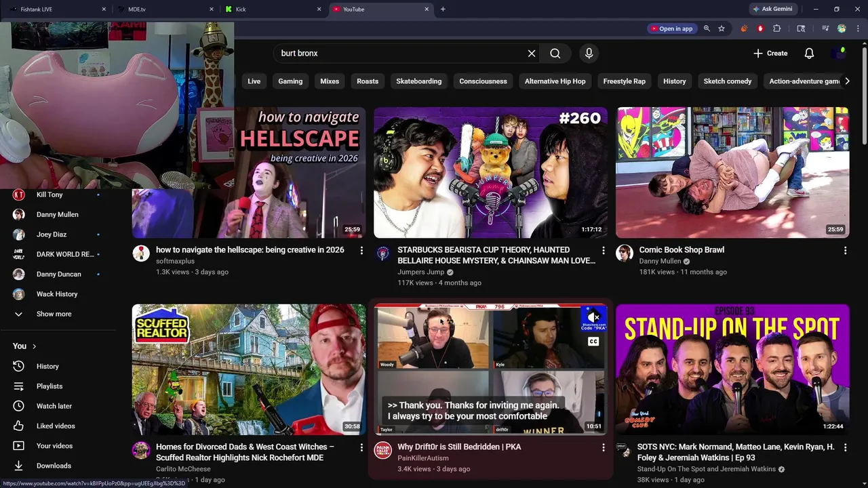The width and height of the screenshot is (868, 488).
Task: Open the Chrome three-dot menu
Action: 857,28
